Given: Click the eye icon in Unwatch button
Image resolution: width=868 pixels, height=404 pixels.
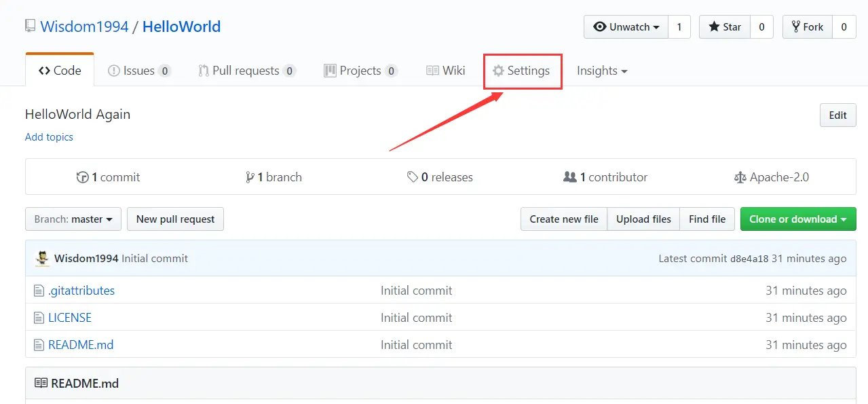Looking at the screenshot, I should (x=600, y=27).
